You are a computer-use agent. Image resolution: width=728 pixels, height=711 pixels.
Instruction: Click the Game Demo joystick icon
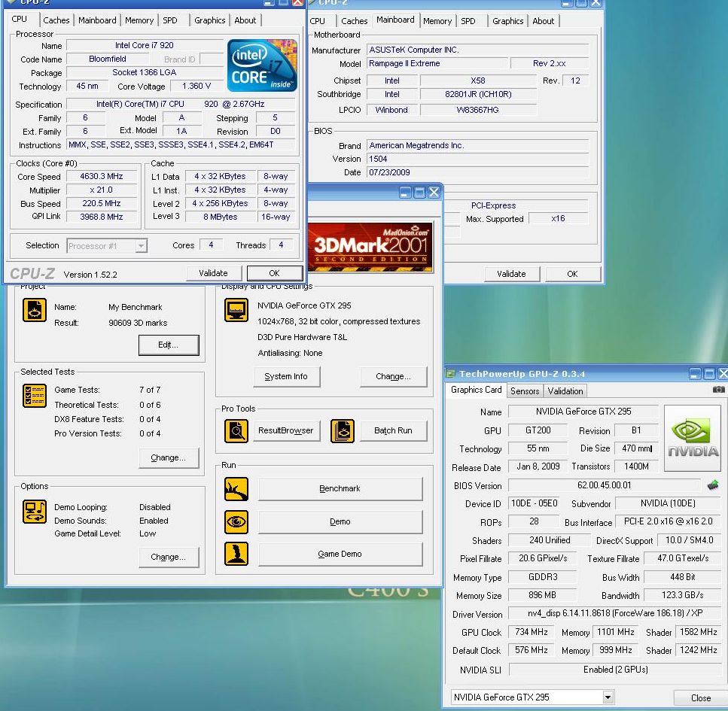pyautogui.click(x=236, y=555)
